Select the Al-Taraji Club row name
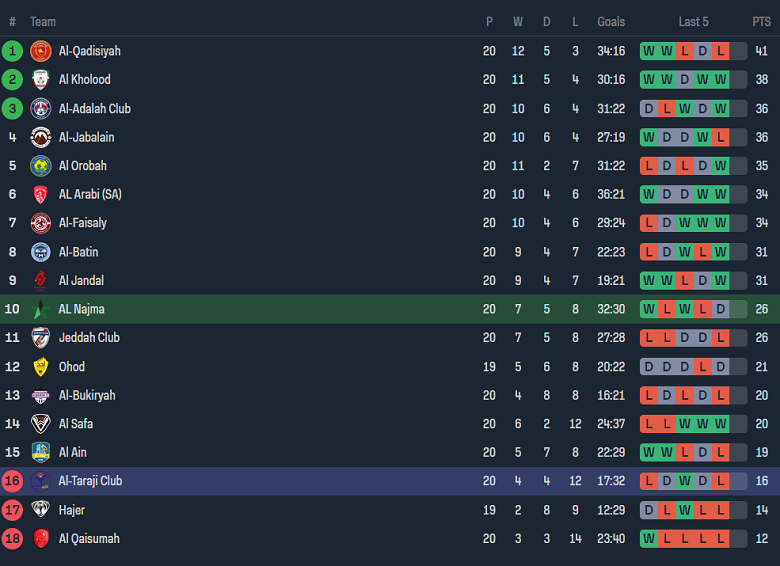Image resolution: width=780 pixels, height=566 pixels. [90, 481]
